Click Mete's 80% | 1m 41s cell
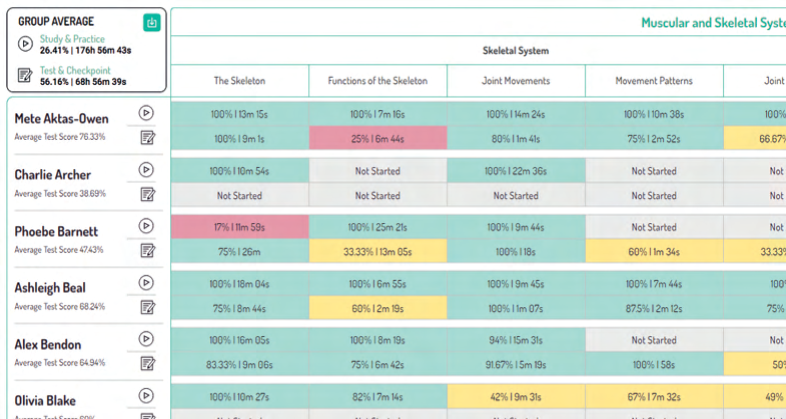The image size is (786, 419). (x=516, y=138)
